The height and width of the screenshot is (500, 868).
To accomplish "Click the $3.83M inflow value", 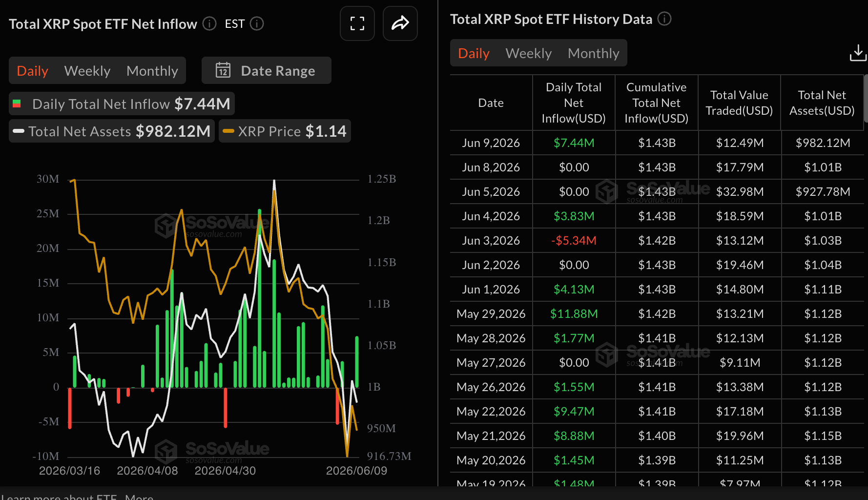I will pyautogui.click(x=574, y=216).
